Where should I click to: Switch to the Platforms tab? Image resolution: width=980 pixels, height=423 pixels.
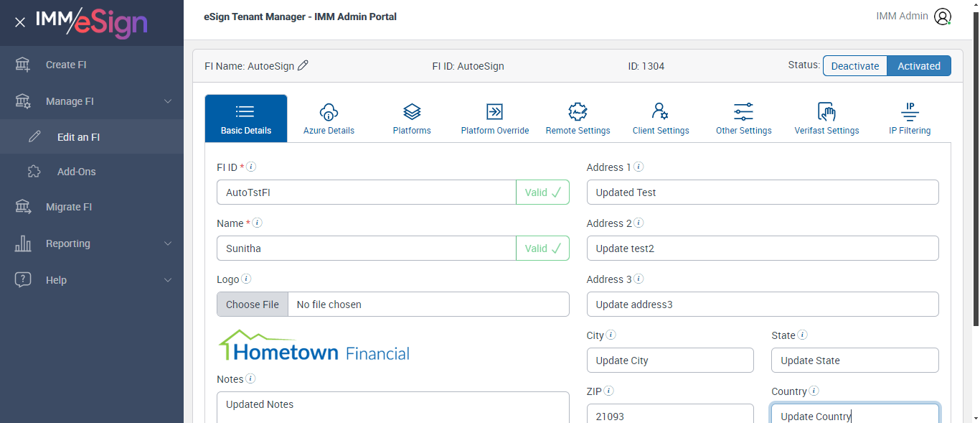pyautogui.click(x=412, y=118)
